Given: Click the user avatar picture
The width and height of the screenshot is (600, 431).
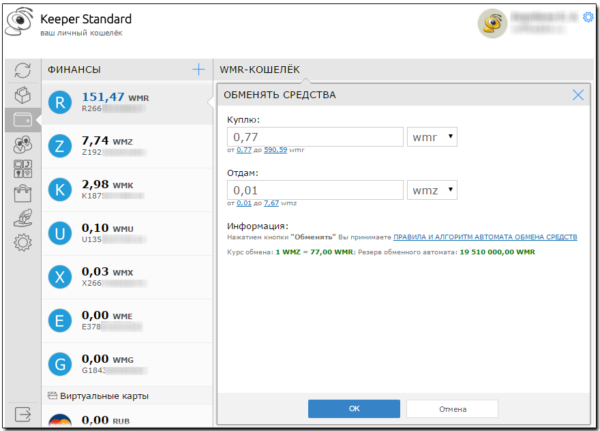Looking at the screenshot, I should tap(492, 24).
